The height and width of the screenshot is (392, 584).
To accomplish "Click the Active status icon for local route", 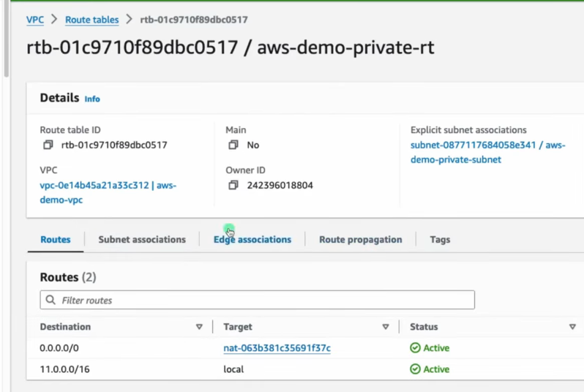I will pos(415,369).
